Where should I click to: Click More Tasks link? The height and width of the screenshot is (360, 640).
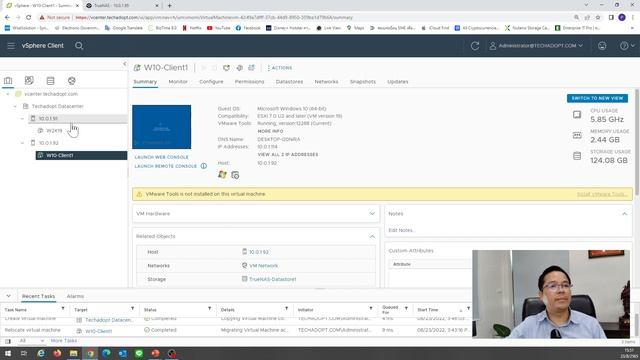pos(64,340)
